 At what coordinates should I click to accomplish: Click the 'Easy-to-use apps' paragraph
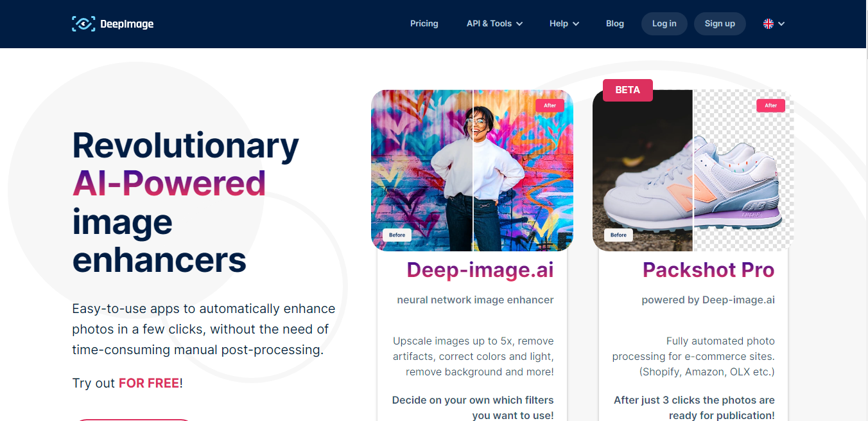204,329
